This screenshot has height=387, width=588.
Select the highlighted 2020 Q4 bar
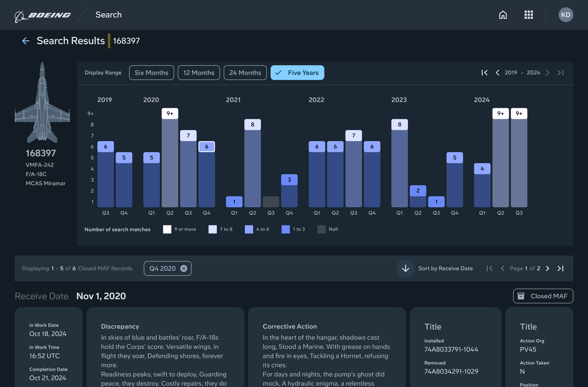[206, 174]
